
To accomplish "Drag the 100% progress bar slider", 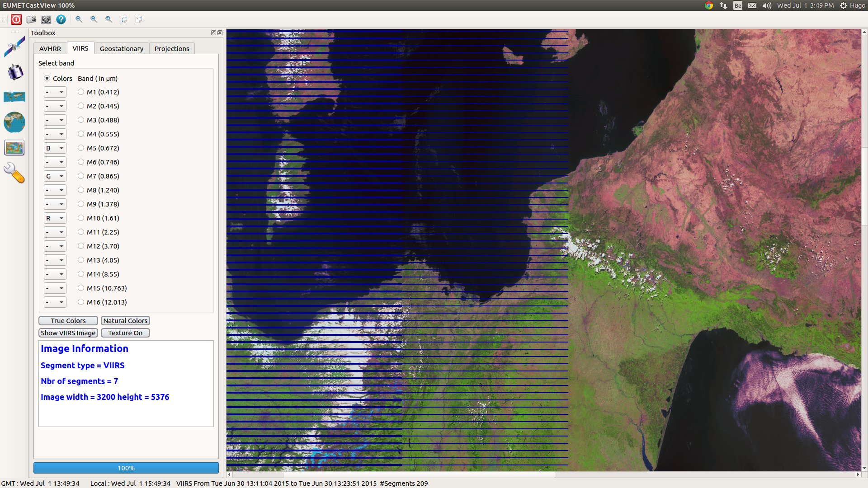I will pos(126,468).
